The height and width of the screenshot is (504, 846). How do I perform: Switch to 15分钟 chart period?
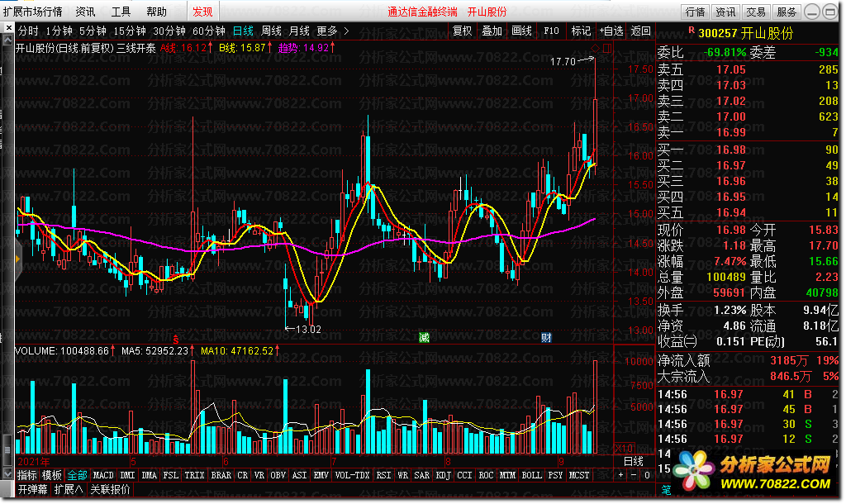pos(130,31)
